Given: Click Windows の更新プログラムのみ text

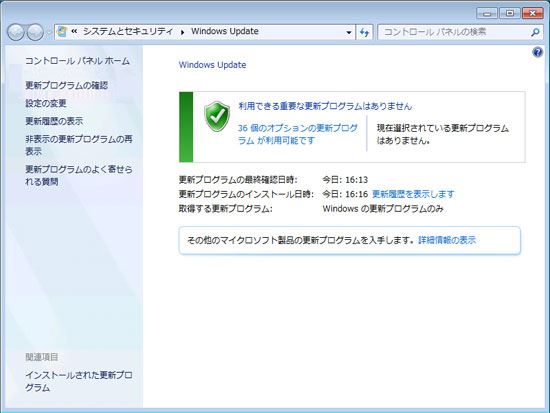Looking at the screenshot, I should (x=383, y=209).
